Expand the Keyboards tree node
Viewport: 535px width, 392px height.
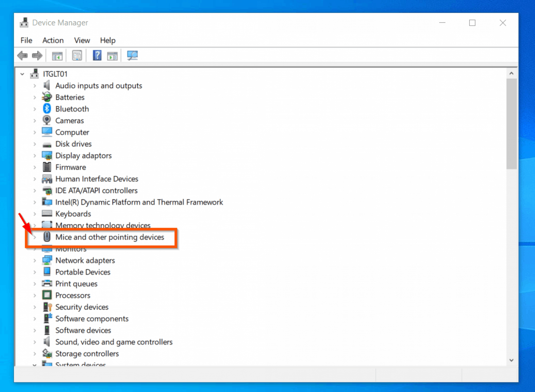coord(34,213)
